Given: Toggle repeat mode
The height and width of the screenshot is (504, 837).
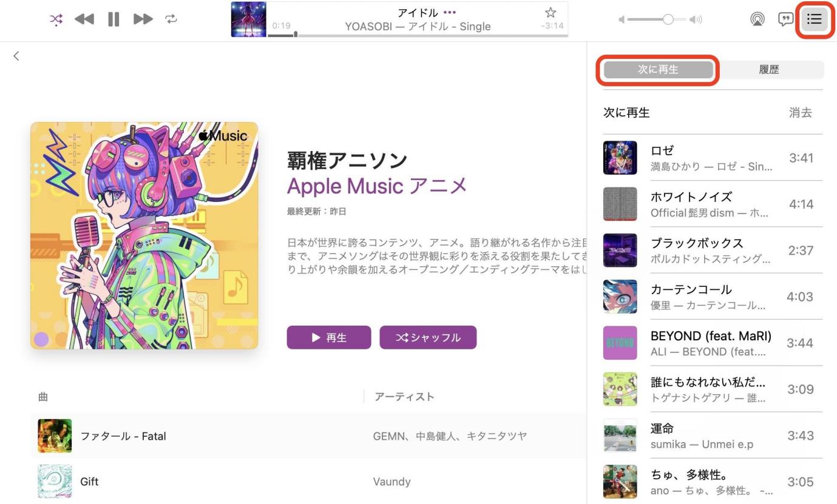Looking at the screenshot, I should click(171, 19).
